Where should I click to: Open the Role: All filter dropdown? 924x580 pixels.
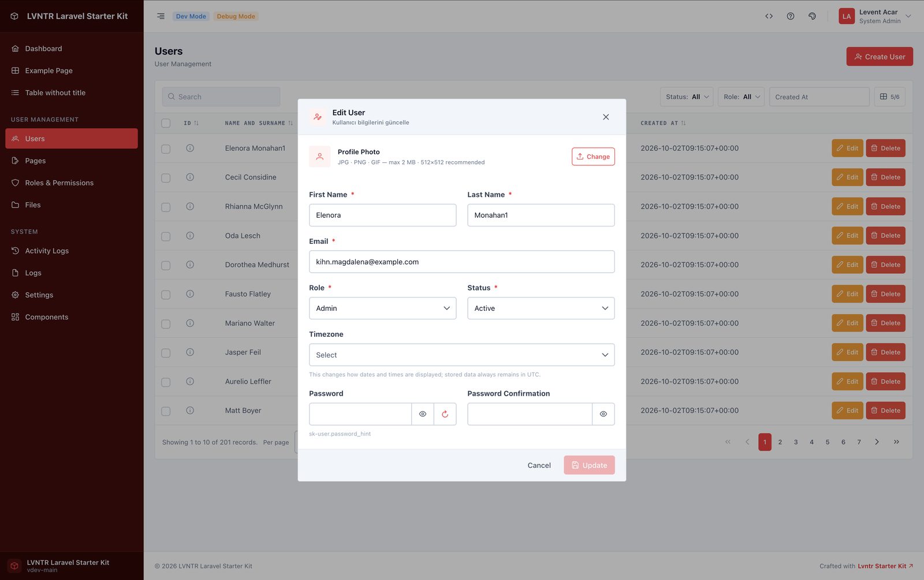click(741, 97)
